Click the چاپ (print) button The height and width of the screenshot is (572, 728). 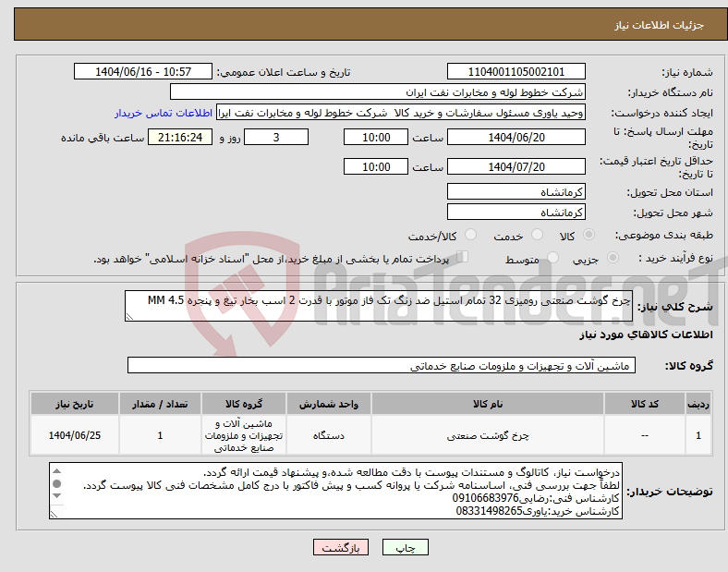pyautogui.click(x=405, y=547)
